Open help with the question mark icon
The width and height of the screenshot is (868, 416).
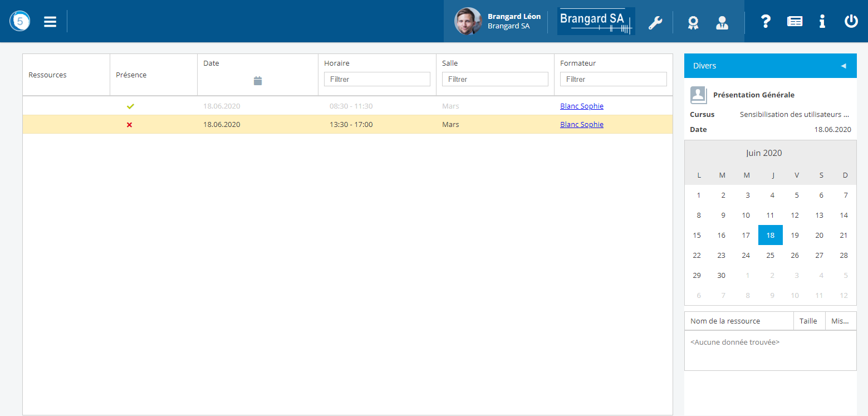(766, 22)
